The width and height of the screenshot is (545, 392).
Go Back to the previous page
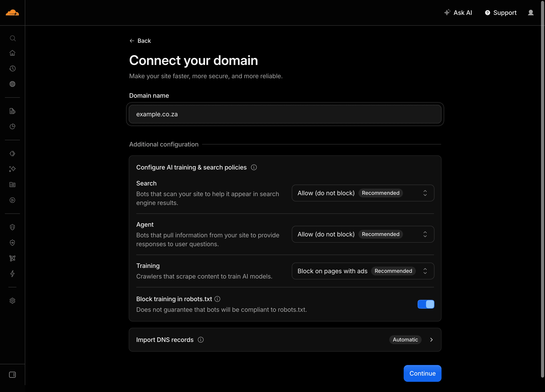coord(140,41)
